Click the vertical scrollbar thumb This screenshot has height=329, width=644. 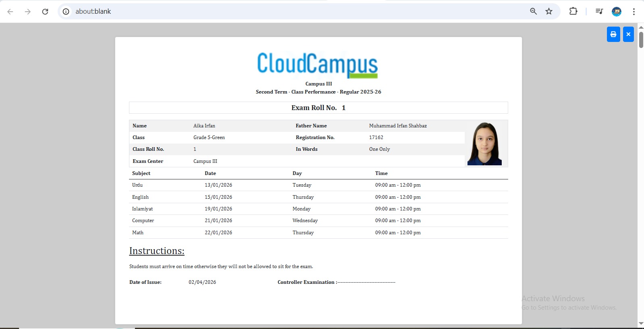pyautogui.click(x=641, y=40)
